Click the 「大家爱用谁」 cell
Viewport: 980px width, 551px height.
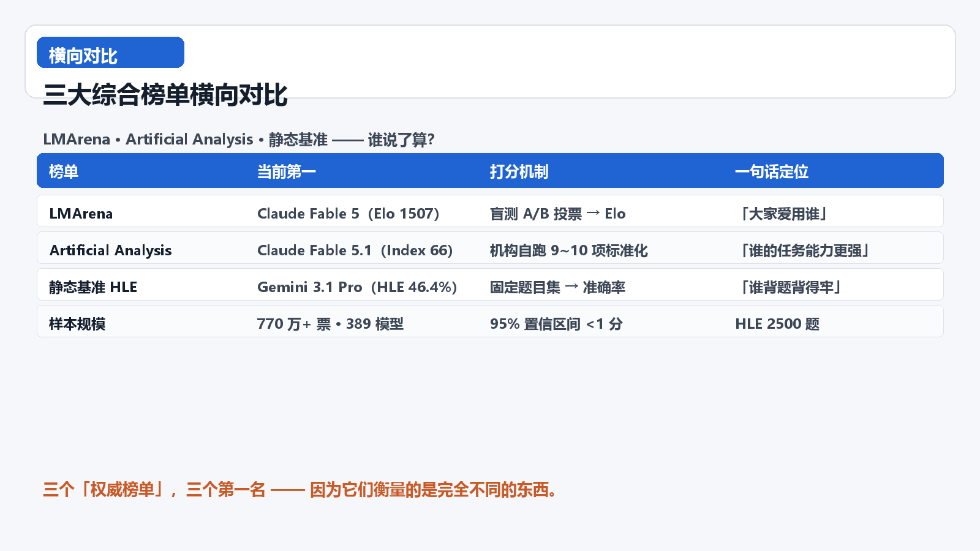point(783,214)
